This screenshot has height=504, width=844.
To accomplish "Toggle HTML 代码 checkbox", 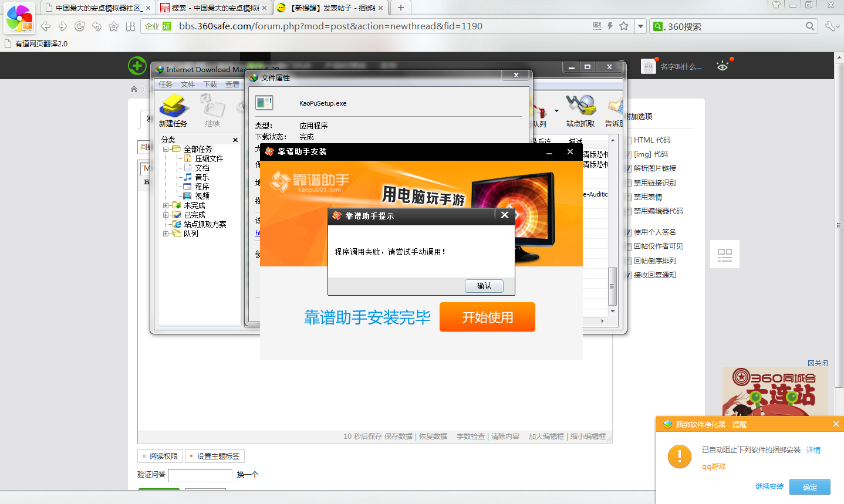I will tap(629, 140).
